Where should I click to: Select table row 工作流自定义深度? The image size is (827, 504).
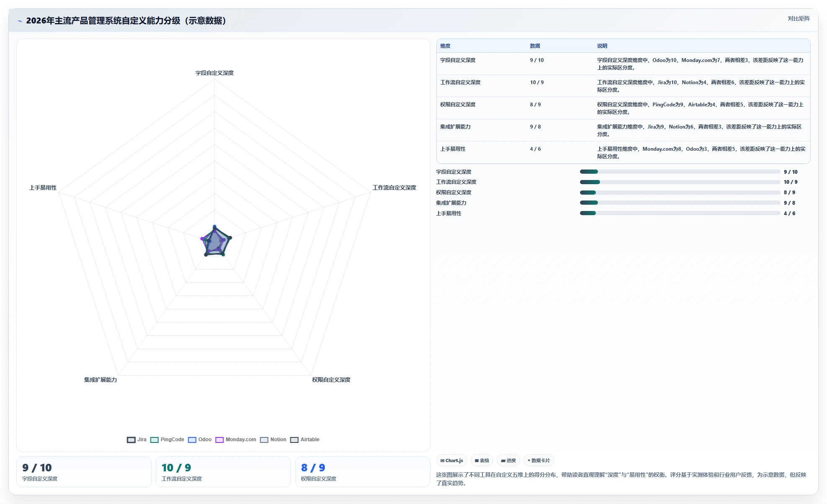[623, 86]
